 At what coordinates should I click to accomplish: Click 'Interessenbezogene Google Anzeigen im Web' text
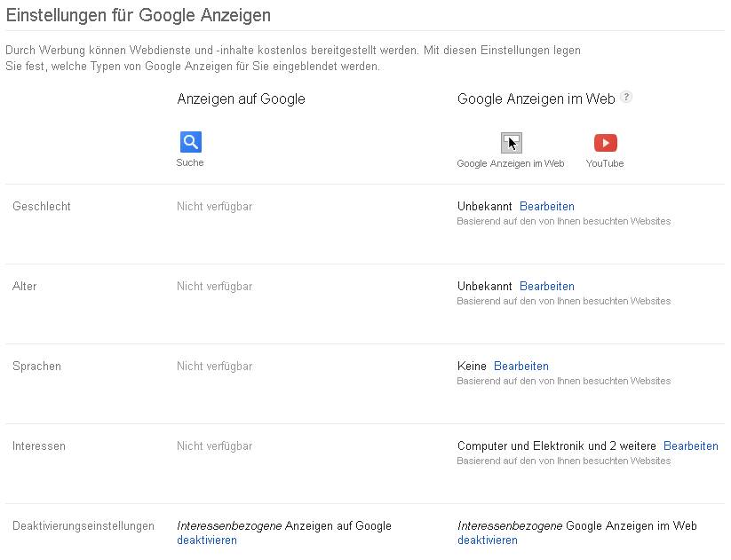[x=577, y=526]
